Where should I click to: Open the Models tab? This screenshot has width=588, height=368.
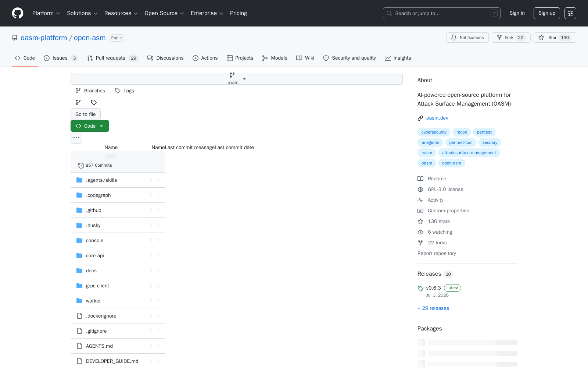(x=275, y=58)
